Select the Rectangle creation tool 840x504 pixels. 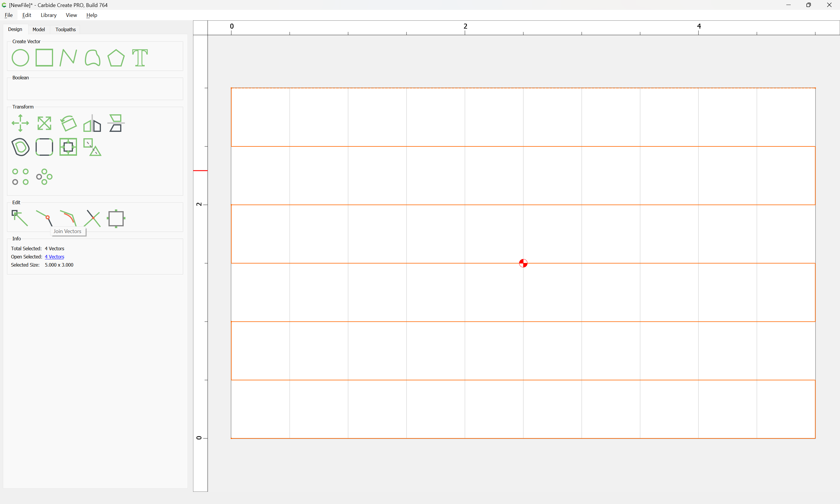[44, 57]
